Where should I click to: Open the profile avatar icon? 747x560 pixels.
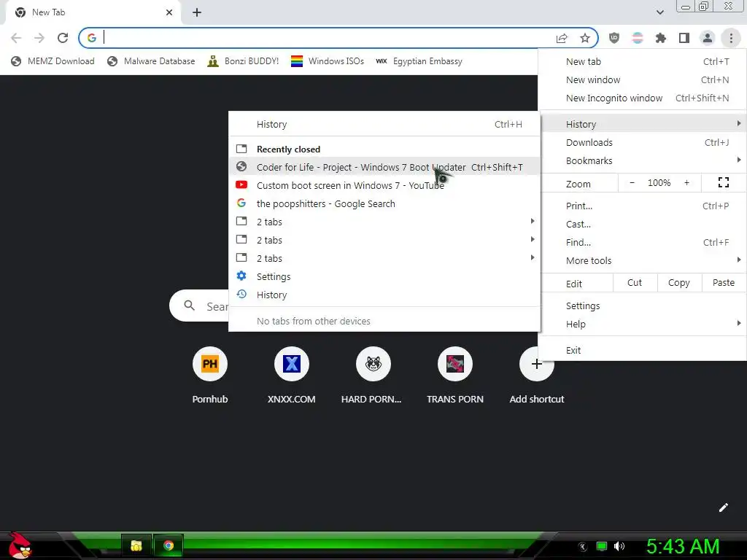(x=708, y=38)
